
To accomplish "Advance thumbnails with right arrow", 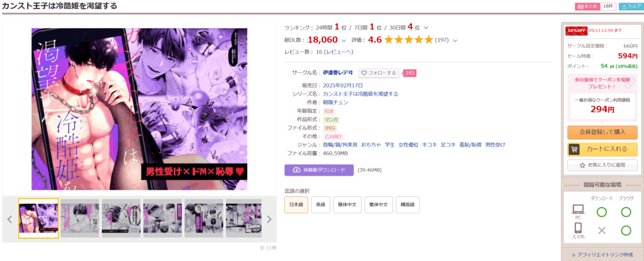I will tap(269, 219).
